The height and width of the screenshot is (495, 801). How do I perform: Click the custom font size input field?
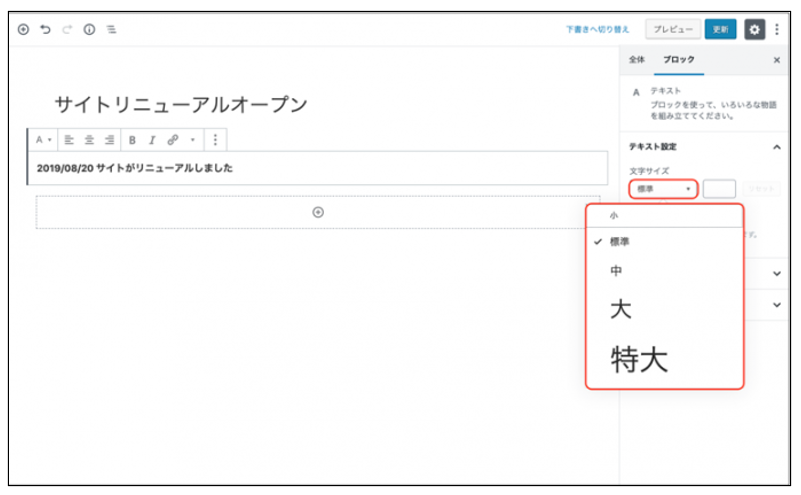point(719,189)
